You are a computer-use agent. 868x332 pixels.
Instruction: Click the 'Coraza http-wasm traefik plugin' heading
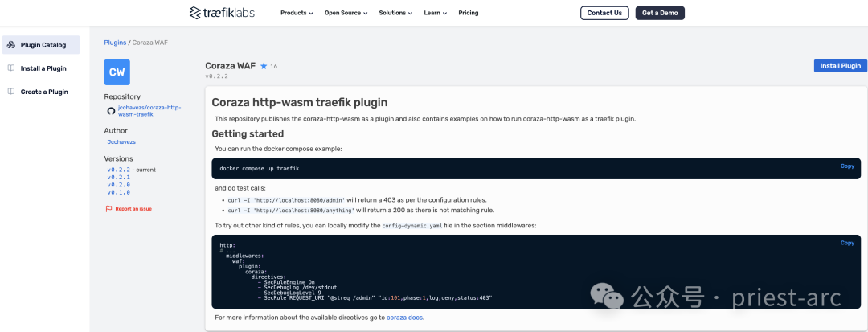pos(300,102)
